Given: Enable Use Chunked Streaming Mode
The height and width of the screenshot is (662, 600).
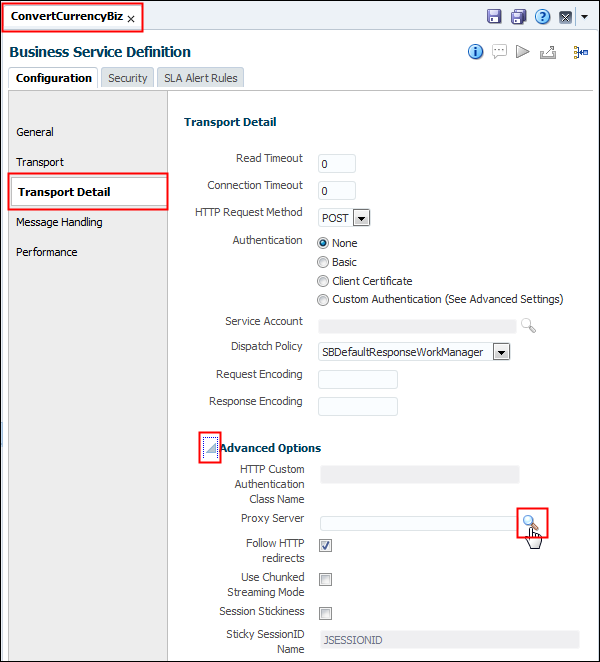Looking at the screenshot, I should pyautogui.click(x=325, y=579).
